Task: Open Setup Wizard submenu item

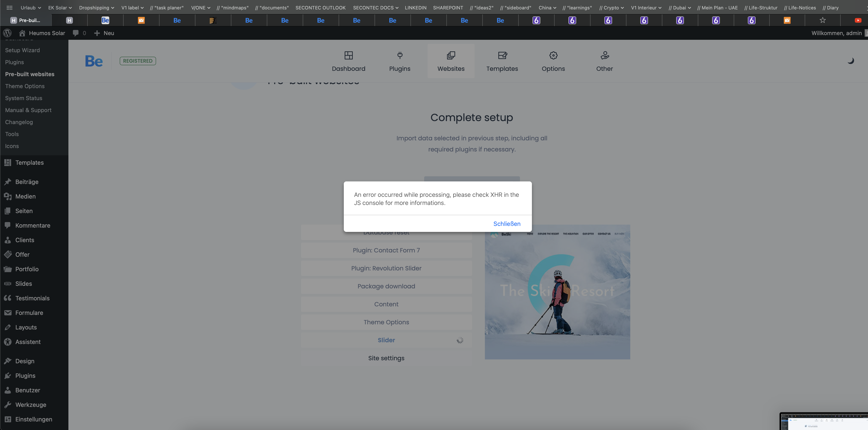Action: (22, 50)
